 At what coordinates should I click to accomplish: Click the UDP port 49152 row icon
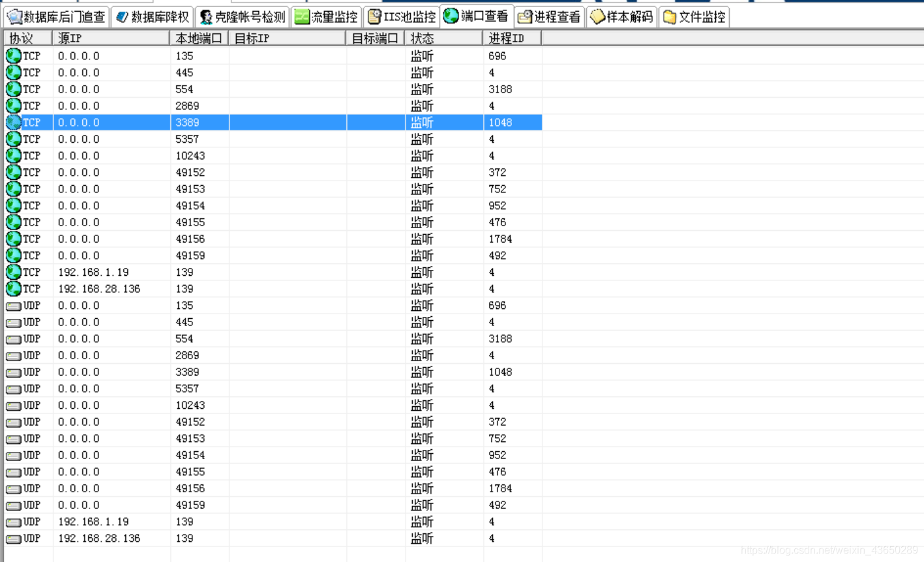click(x=14, y=422)
